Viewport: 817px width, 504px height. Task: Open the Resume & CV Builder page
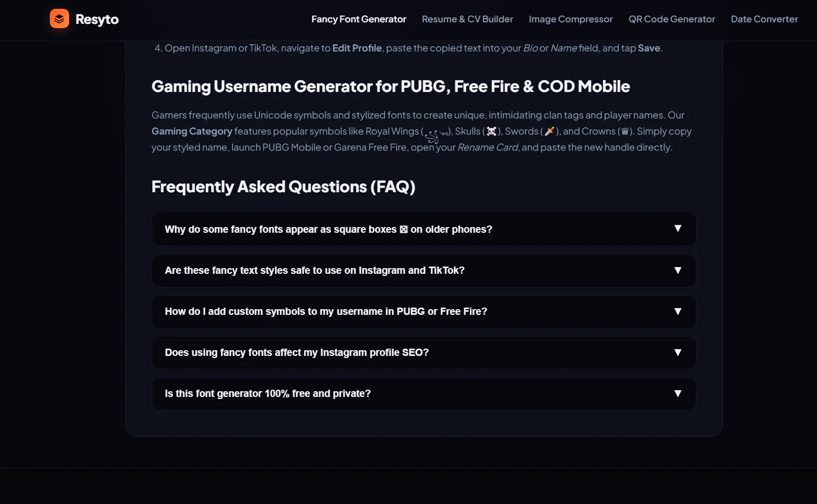click(467, 19)
